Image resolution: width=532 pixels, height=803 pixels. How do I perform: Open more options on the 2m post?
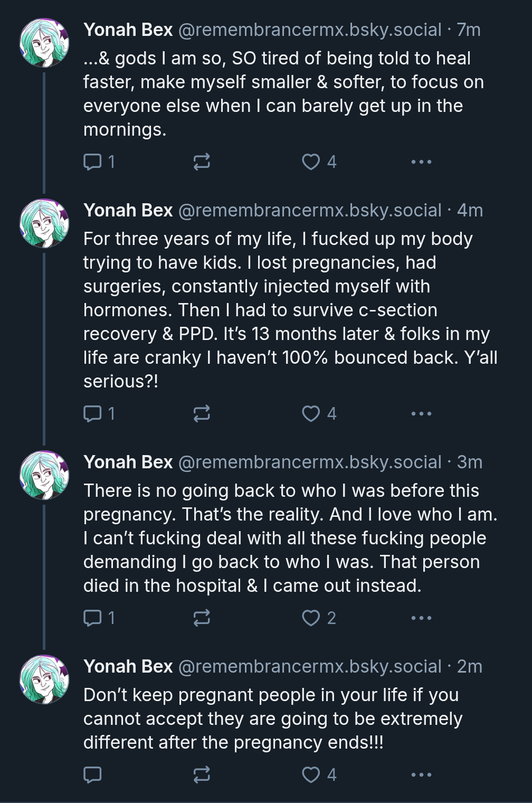[421, 774]
